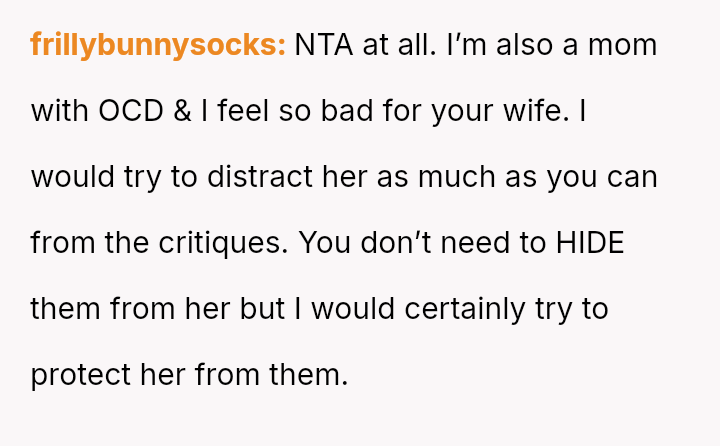Viewport: 720px width, 446px height.
Task: Click the word "but" on the fifth line
Action: [262, 309]
